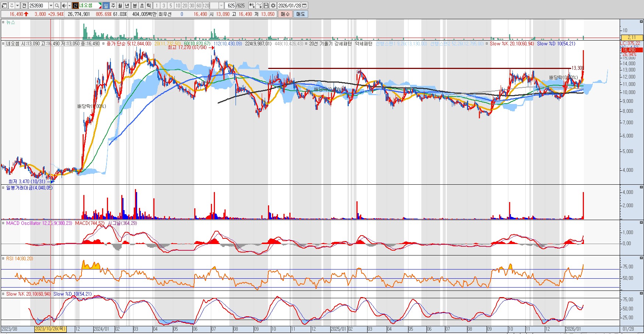Viewport: 644px width, 334px height.
Task: Save chart with the floppy disk icon
Action: (266, 6)
